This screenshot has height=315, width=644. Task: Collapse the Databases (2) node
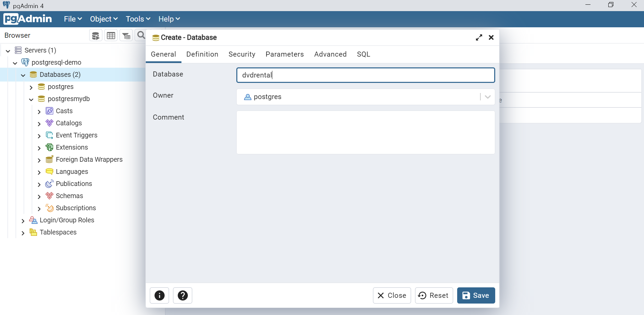tap(23, 75)
